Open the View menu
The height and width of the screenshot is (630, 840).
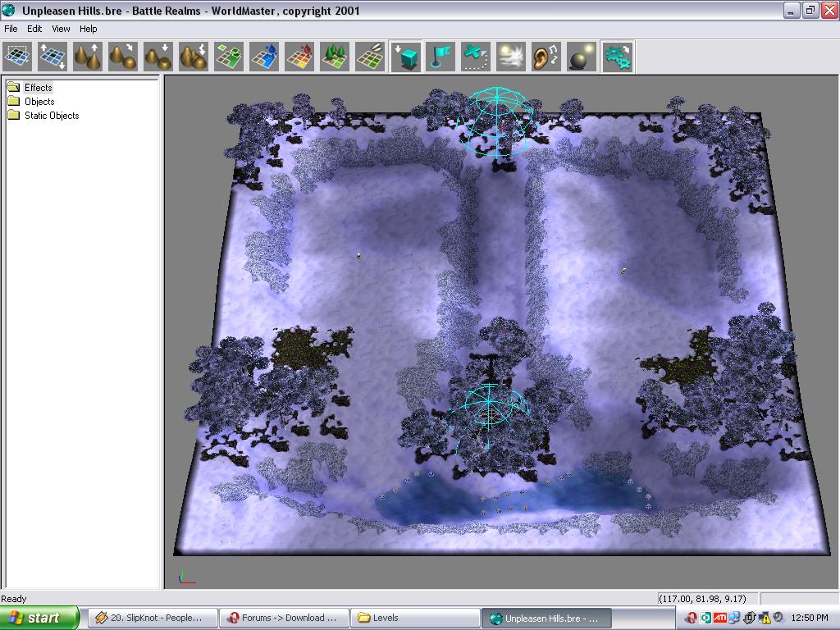pyautogui.click(x=62, y=29)
